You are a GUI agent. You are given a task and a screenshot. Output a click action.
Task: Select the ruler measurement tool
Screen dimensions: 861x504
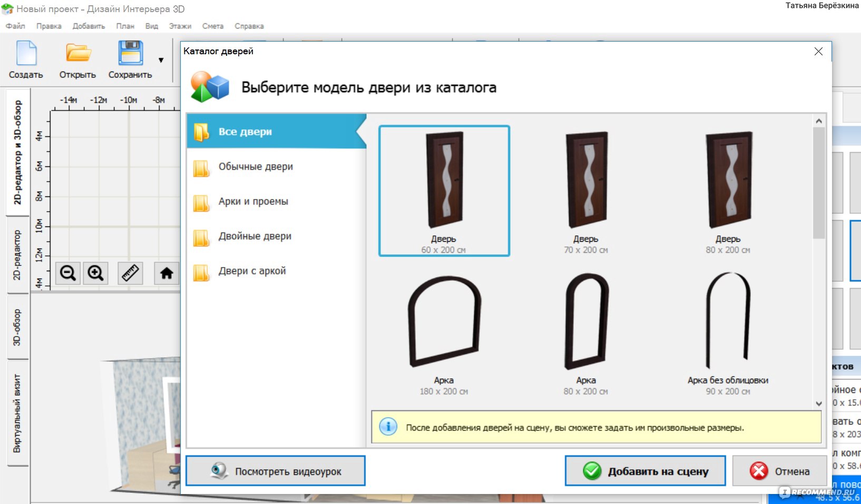point(130,273)
